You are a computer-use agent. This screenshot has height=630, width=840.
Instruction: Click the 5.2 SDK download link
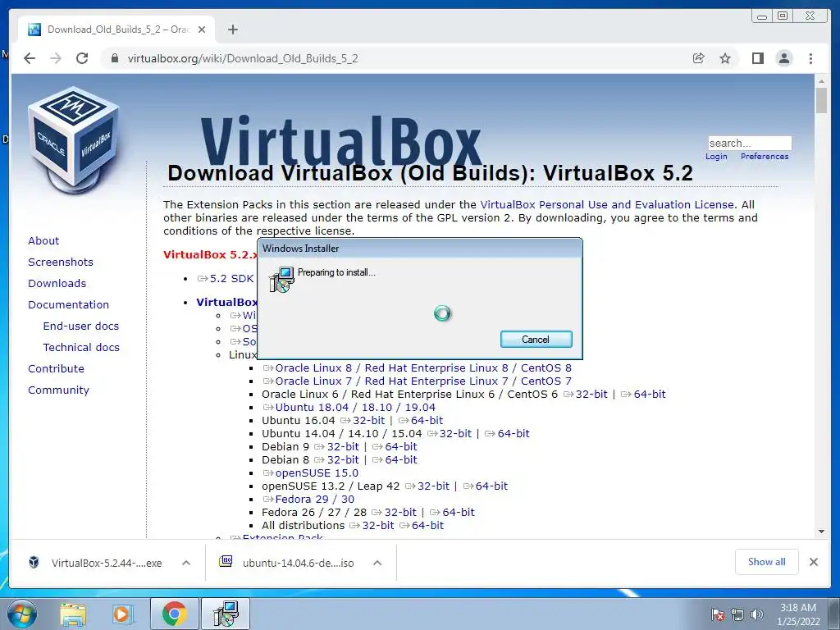[x=226, y=279]
